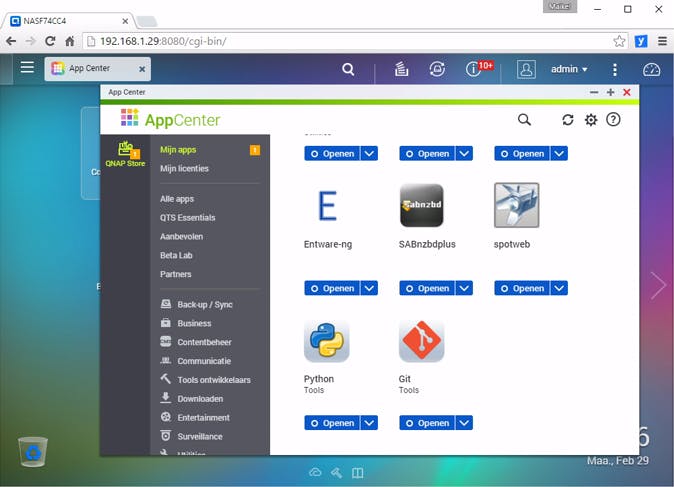Image resolution: width=674 pixels, height=487 pixels.
Task: Show Alle apps category
Action: (177, 199)
